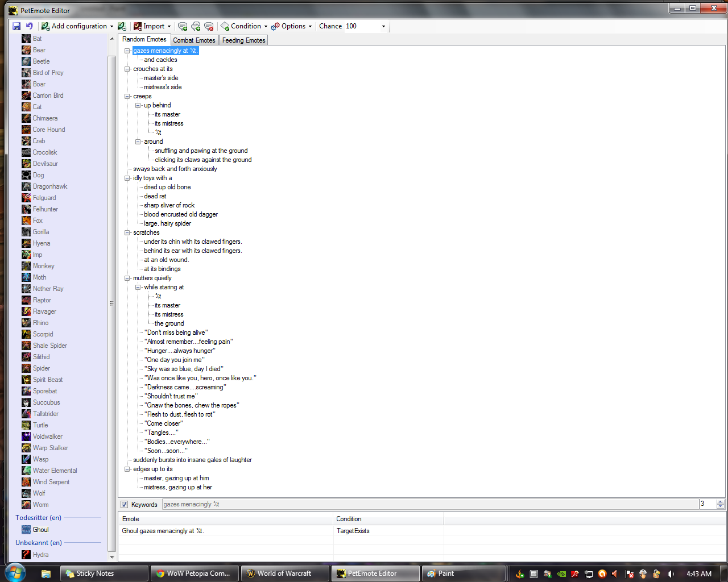
Task: Select 'Ghoul gazes menacingly at %t.' table row
Action: [421, 531]
